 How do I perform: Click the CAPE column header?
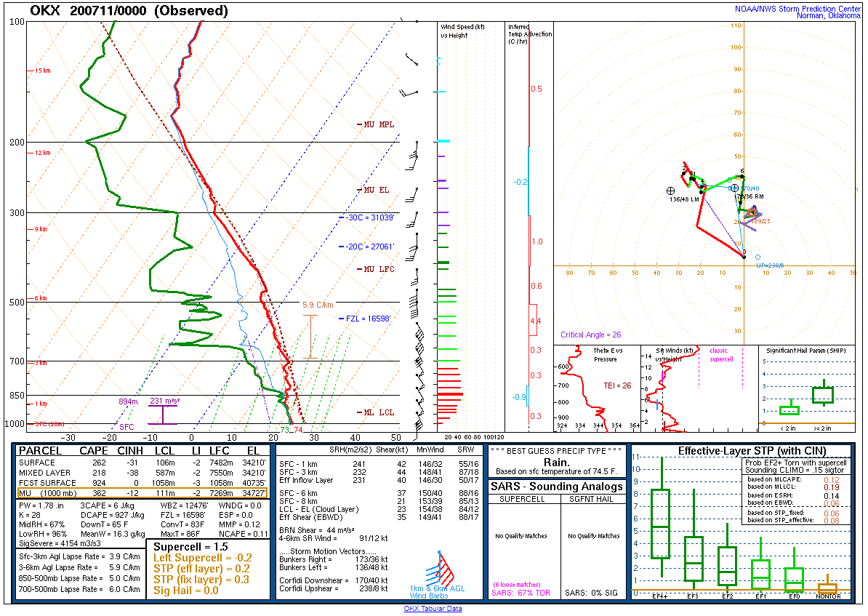(94, 451)
